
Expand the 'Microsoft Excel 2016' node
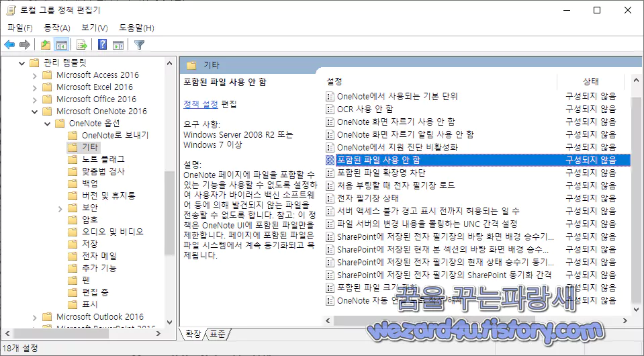(35, 87)
